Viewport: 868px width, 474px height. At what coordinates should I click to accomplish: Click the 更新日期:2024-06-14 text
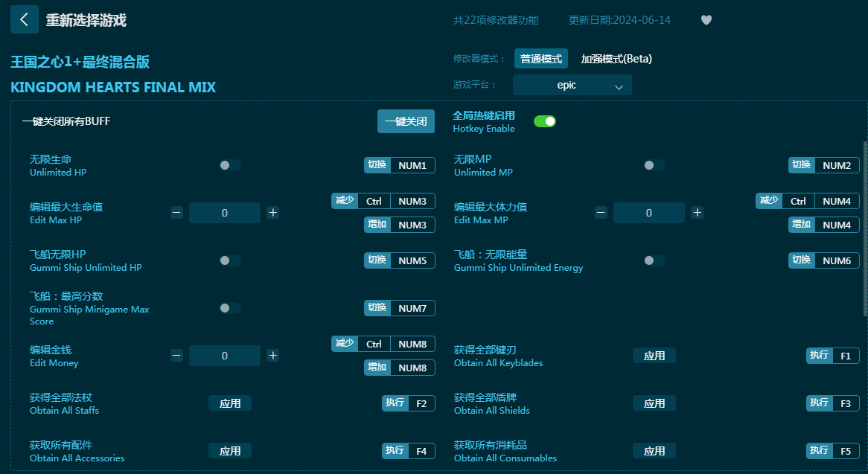(619, 20)
